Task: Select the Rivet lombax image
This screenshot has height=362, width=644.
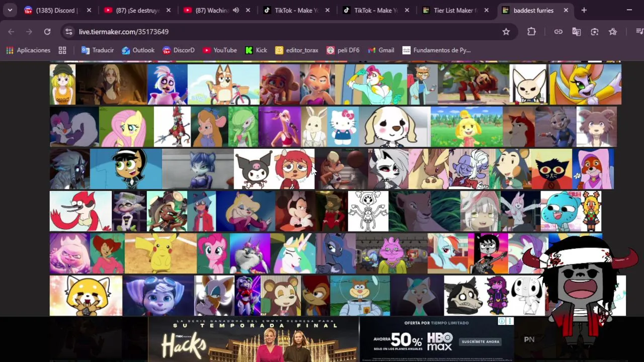Action: (158, 296)
